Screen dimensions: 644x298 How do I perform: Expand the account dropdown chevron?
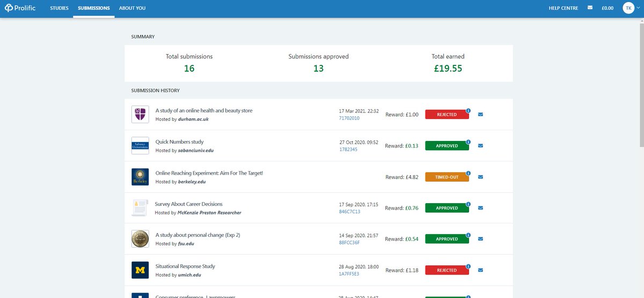639,8
